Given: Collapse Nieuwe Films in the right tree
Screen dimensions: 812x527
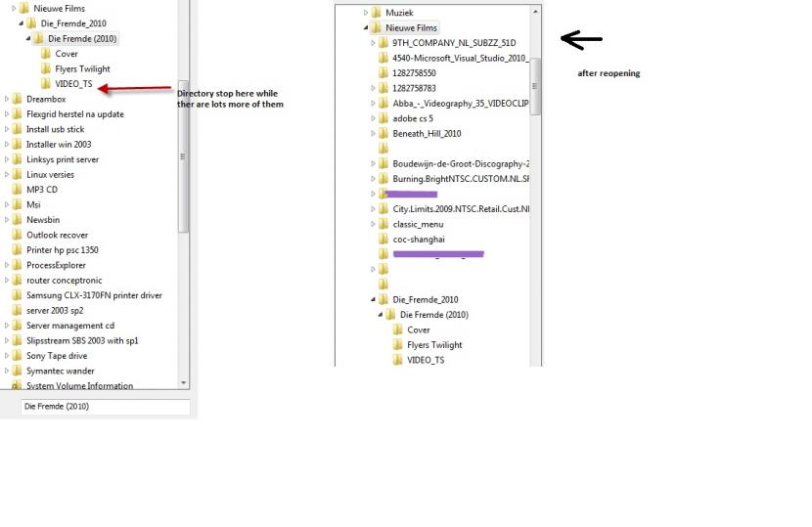Looking at the screenshot, I should [366, 28].
